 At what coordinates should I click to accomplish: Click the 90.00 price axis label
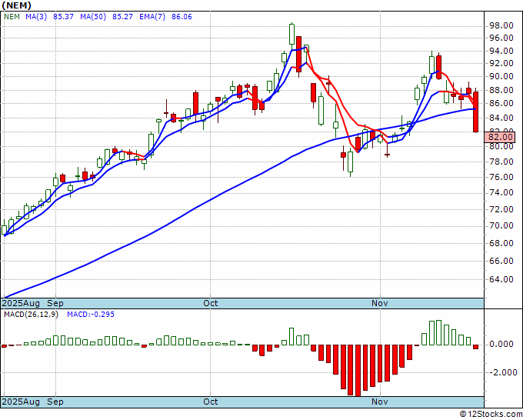[x=501, y=76]
